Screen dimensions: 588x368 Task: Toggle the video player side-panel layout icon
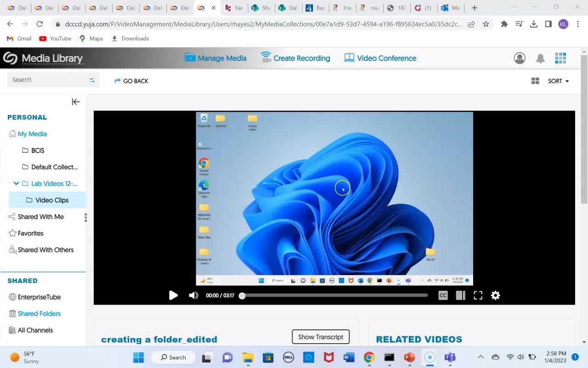[x=460, y=295]
